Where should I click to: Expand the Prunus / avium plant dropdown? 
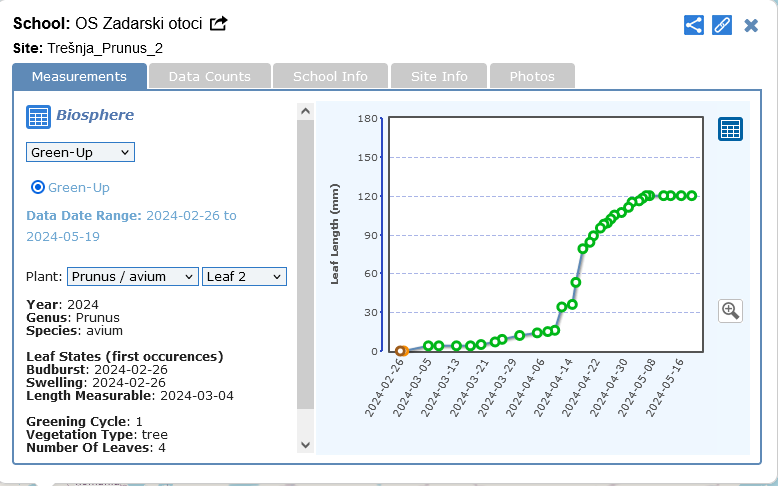pyautogui.click(x=132, y=276)
